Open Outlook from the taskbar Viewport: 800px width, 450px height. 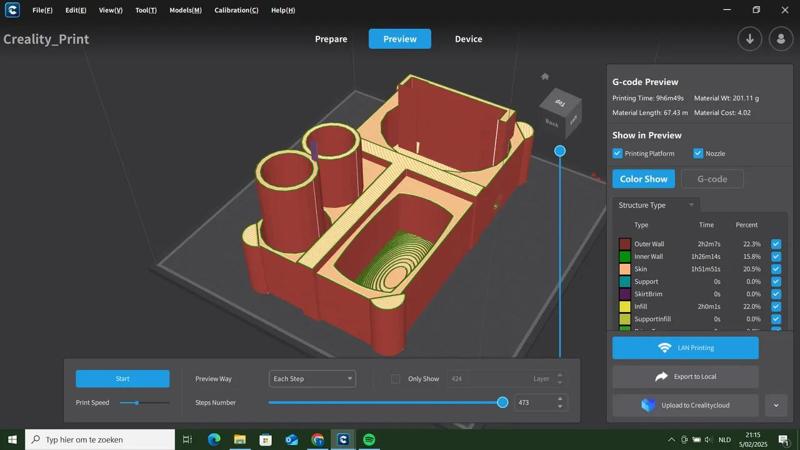point(292,439)
